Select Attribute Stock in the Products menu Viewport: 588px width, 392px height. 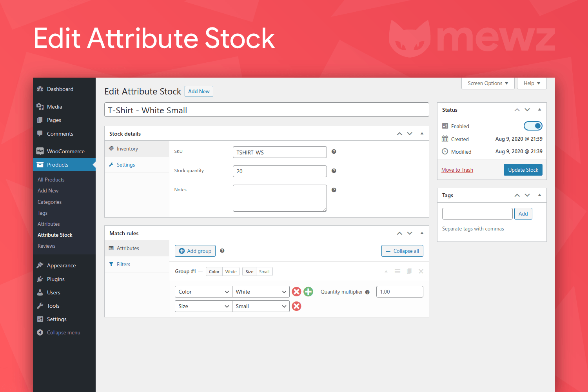(x=55, y=235)
